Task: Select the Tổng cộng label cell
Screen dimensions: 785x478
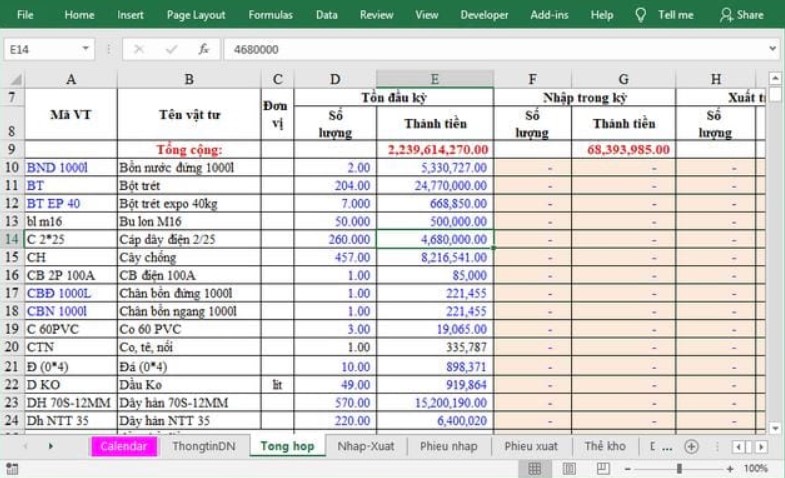Action: (189, 149)
